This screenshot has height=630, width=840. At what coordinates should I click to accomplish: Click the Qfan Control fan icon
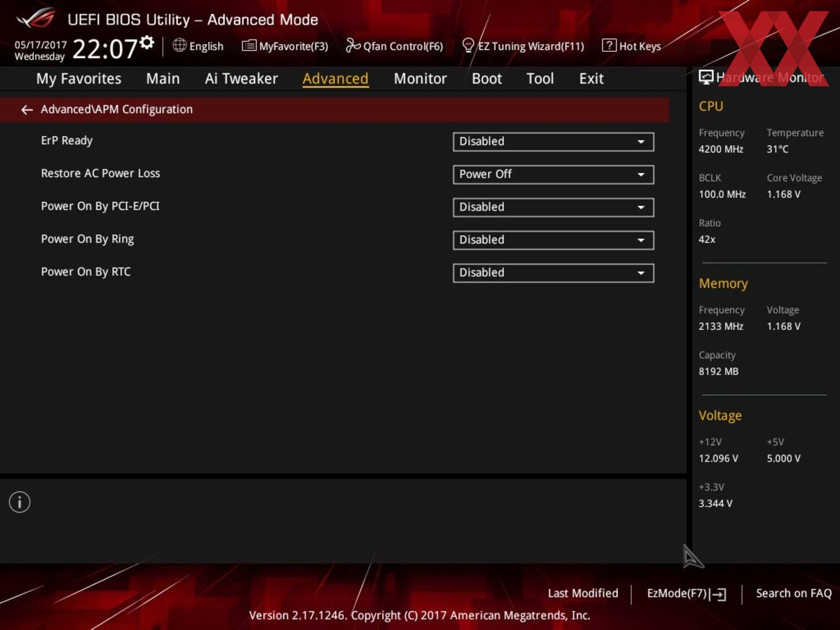353,45
